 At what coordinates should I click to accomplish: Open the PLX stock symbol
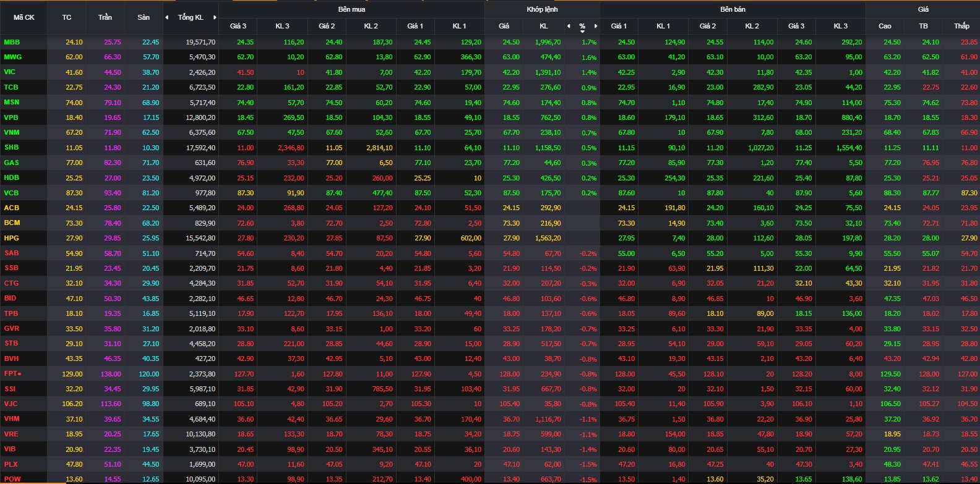(x=11, y=464)
